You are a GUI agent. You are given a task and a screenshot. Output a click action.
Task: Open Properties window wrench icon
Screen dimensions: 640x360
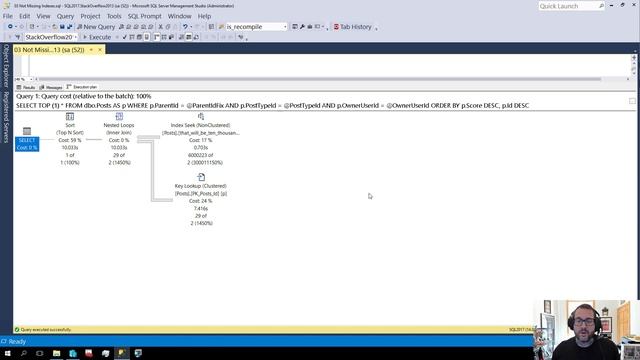(302, 27)
